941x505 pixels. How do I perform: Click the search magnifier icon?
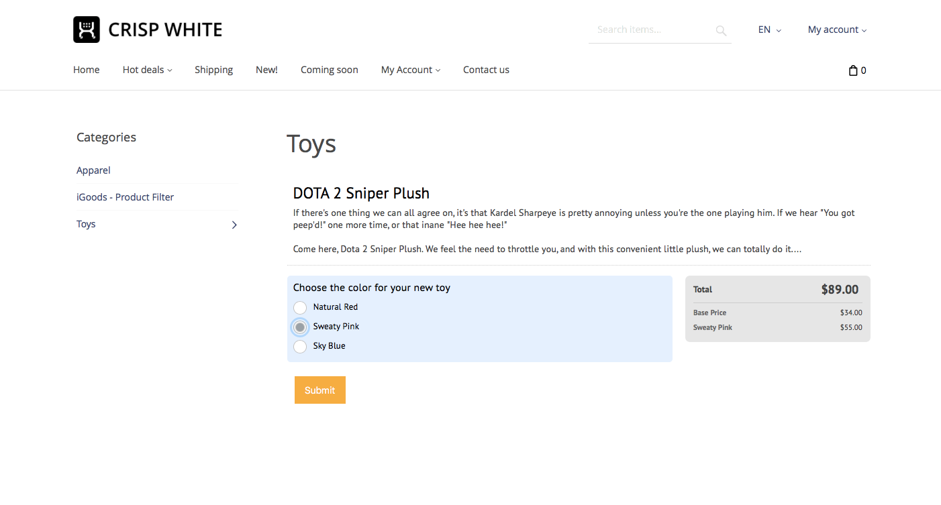(721, 31)
